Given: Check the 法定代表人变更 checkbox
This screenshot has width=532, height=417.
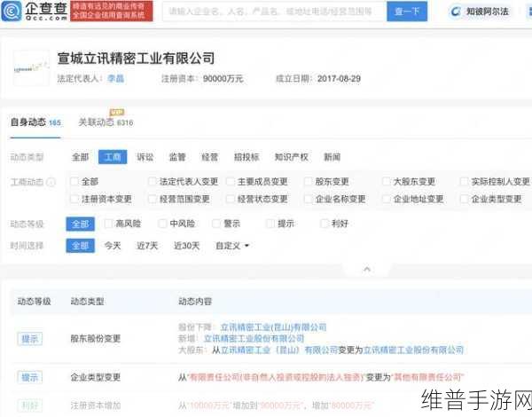Looking at the screenshot, I should click(x=153, y=181).
